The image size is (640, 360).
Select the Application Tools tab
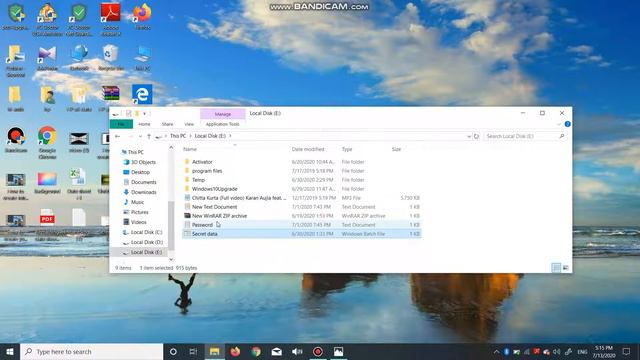click(x=222, y=124)
